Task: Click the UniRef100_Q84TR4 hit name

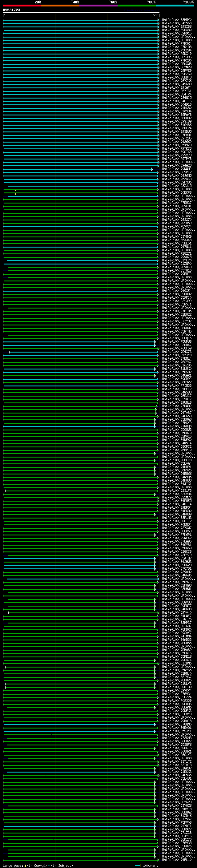Action: 177,94
